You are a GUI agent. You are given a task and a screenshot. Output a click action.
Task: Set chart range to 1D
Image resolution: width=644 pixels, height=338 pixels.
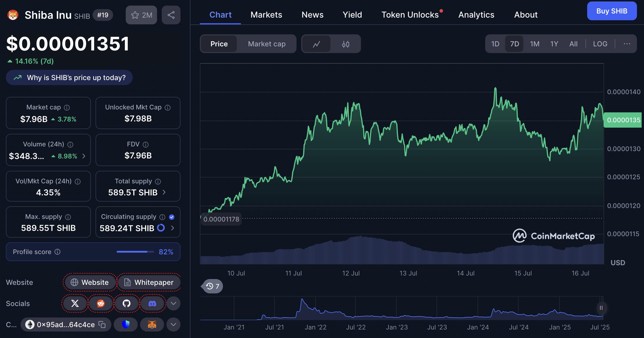pyautogui.click(x=495, y=44)
